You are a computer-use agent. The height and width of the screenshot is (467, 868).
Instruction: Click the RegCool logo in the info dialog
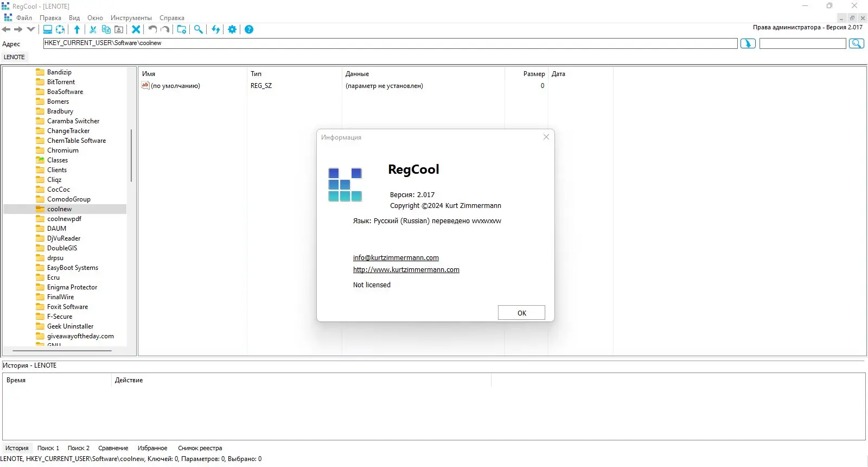345,185
